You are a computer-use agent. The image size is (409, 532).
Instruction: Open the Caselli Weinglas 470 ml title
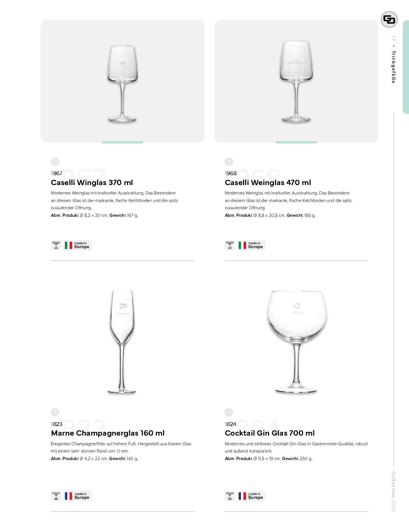(x=268, y=182)
